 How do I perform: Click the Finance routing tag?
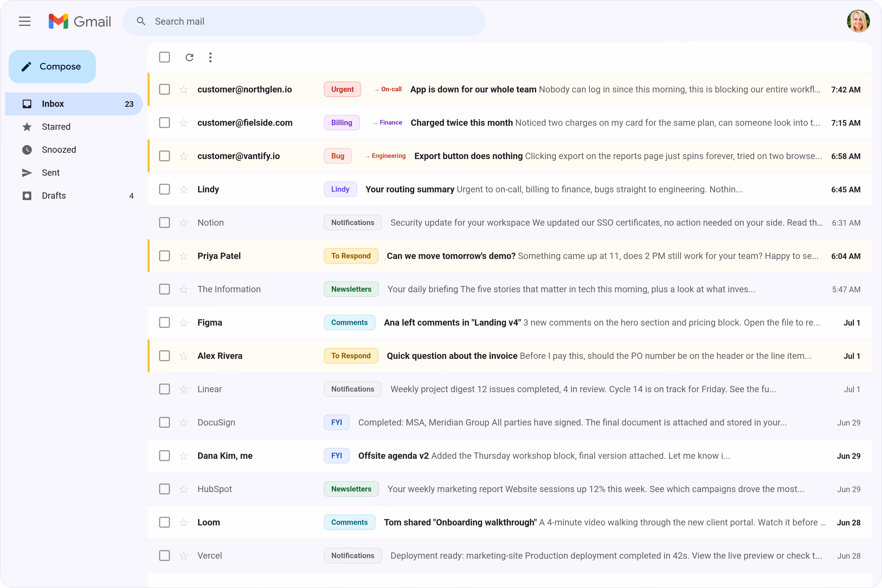point(387,123)
